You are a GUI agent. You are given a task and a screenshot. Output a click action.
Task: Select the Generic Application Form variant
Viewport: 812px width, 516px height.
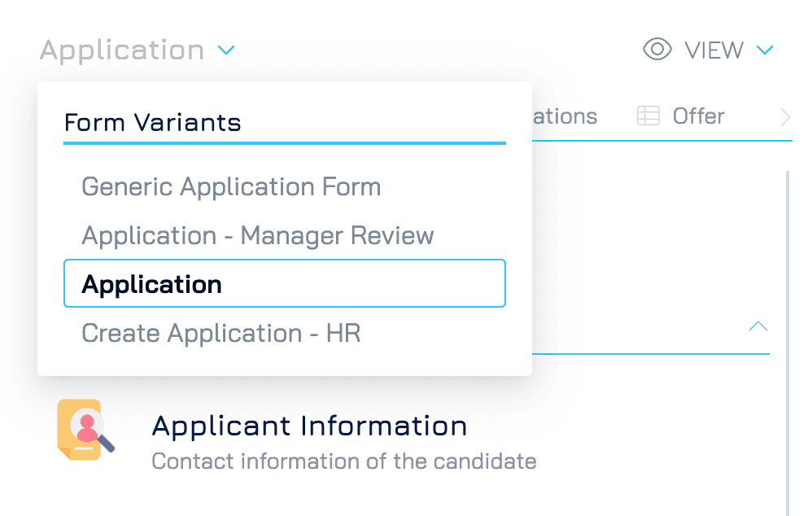tap(231, 186)
